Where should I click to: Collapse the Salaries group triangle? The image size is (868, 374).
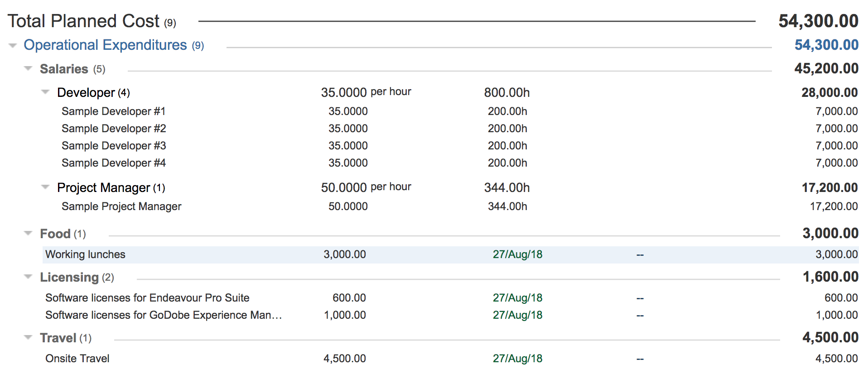coord(28,68)
